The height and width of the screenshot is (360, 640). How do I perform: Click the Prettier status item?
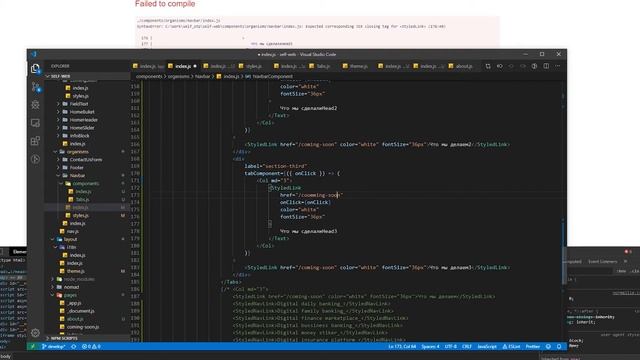click(x=533, y=347)
